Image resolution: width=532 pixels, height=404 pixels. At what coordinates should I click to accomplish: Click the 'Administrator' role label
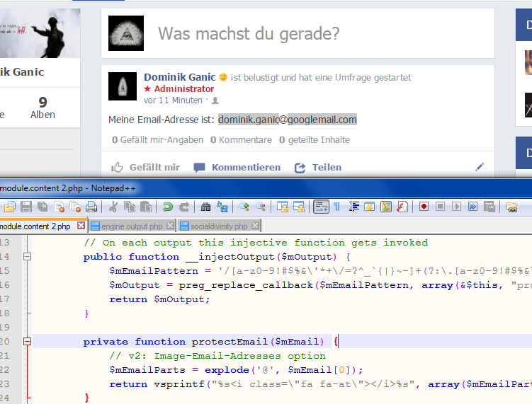tap(184, 89)
